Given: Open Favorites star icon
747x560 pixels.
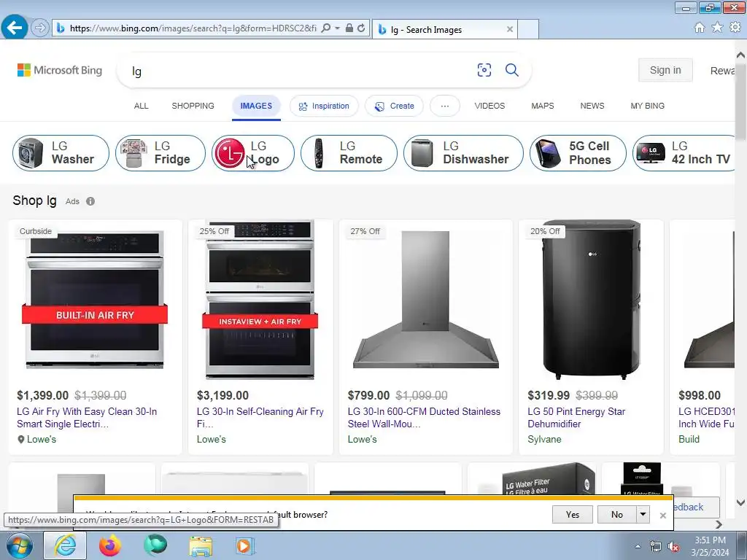Looking at the screenshot, I should (x=717, y=28).
